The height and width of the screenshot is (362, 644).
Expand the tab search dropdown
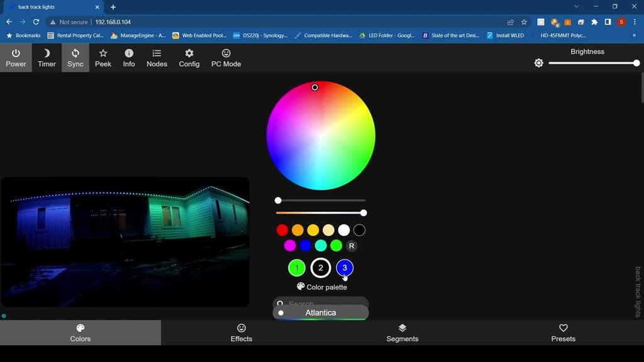coord(577,6)
